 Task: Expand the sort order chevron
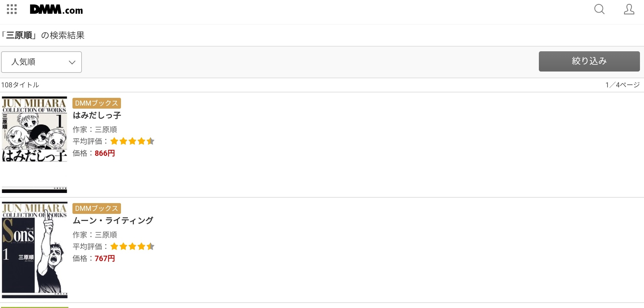pos(71,62)
